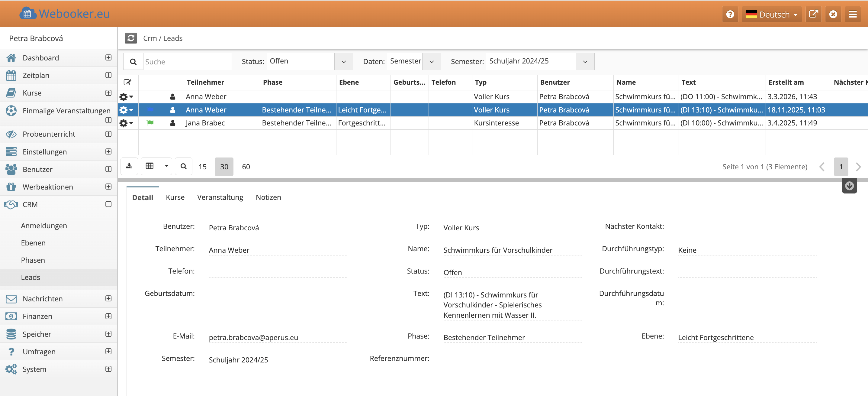Screen dimensions: 868x396
Task: Click the table columns grid icon
Action: tap(149, 166)
